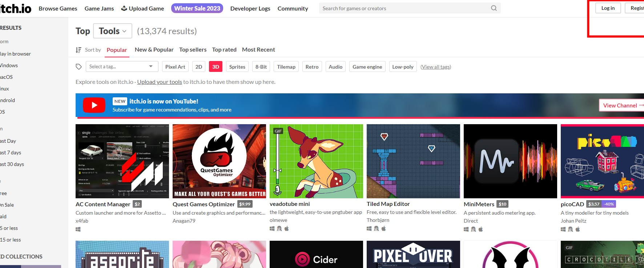The width and height of the screenshot is (644, 268).
Task: Click GIF badge on veadotube mini thumbnail
Action: pos(278,131)
